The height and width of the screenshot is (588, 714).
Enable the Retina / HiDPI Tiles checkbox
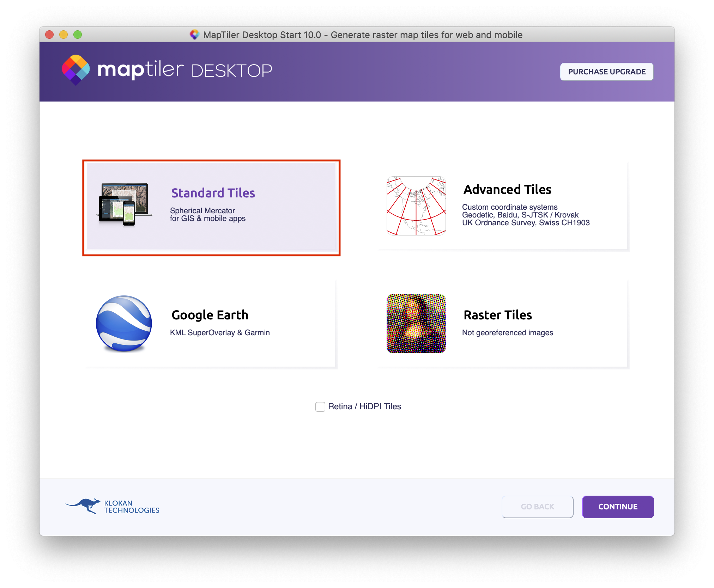pos(320,406)
